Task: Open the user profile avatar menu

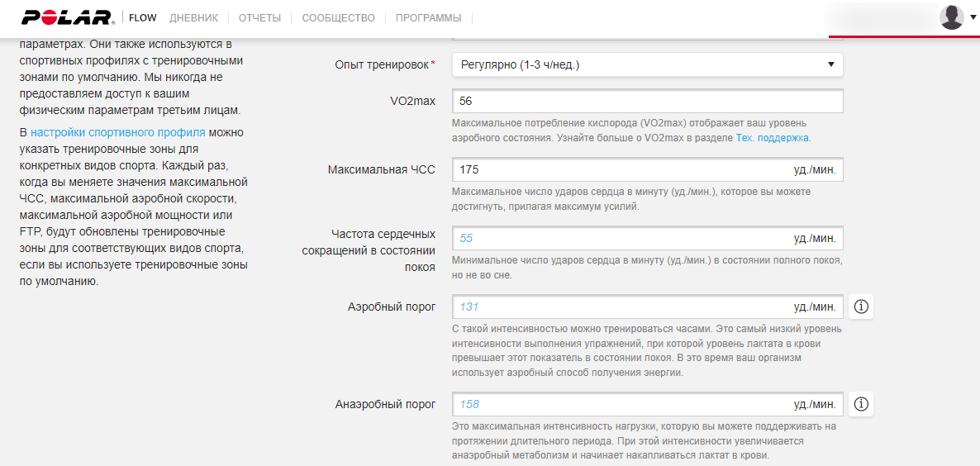Action: coord(952,17)
